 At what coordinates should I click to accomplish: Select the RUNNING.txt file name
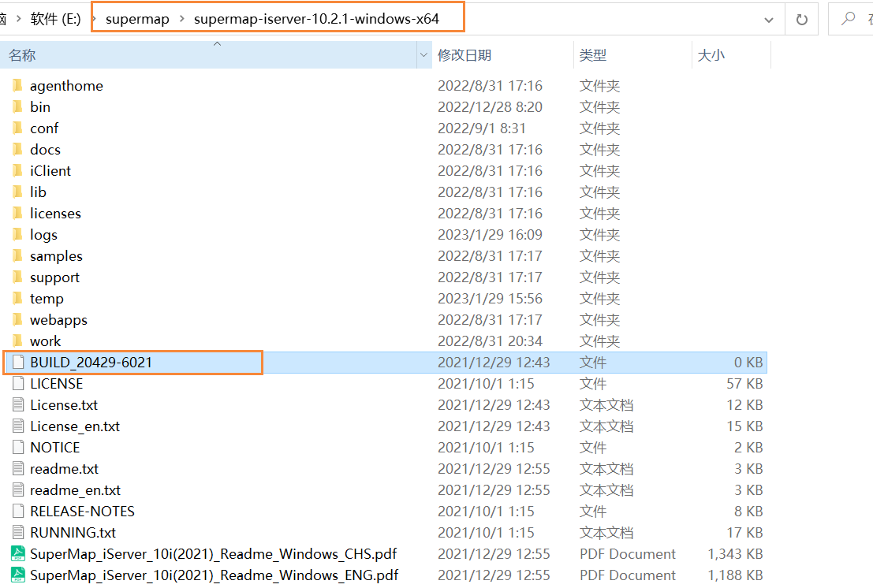coord(73,533)
